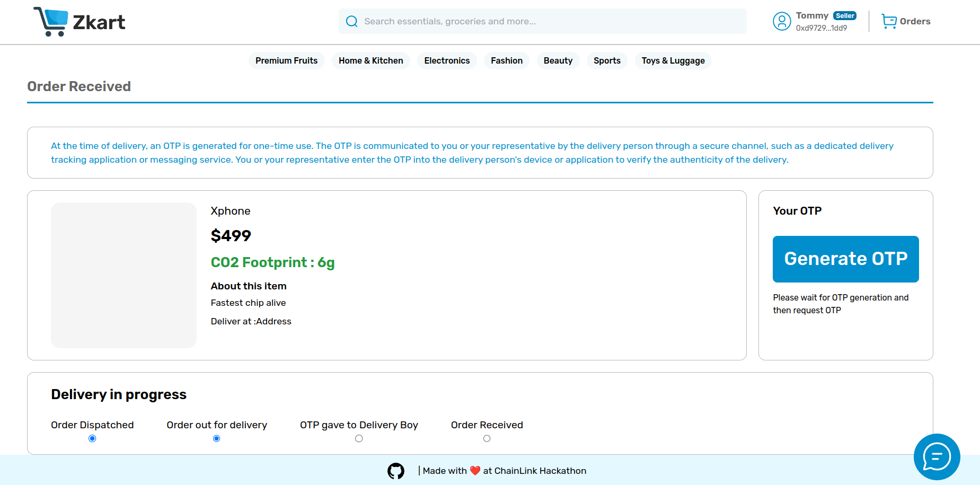
Task: Click the search magnifier icon
Action: [351, 21]
